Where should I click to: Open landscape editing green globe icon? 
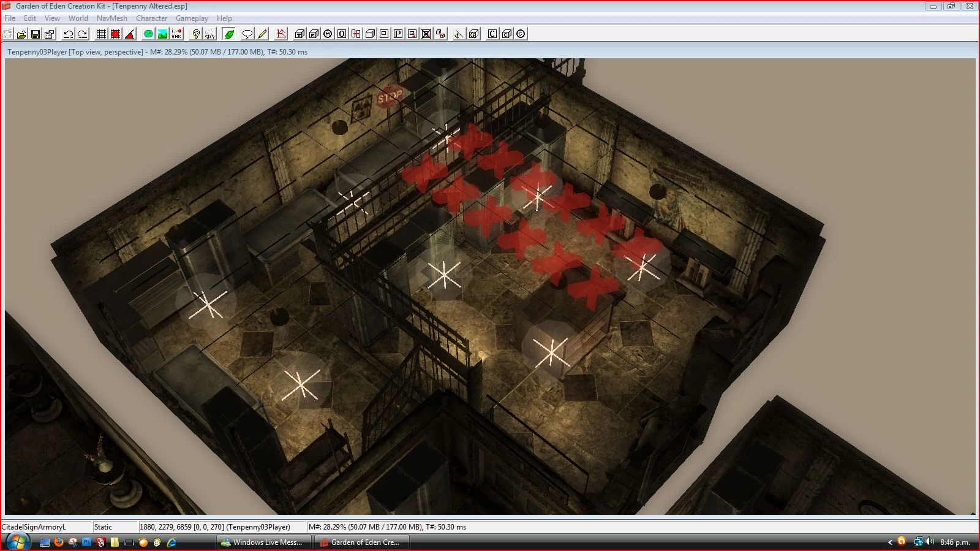(148, 34)
